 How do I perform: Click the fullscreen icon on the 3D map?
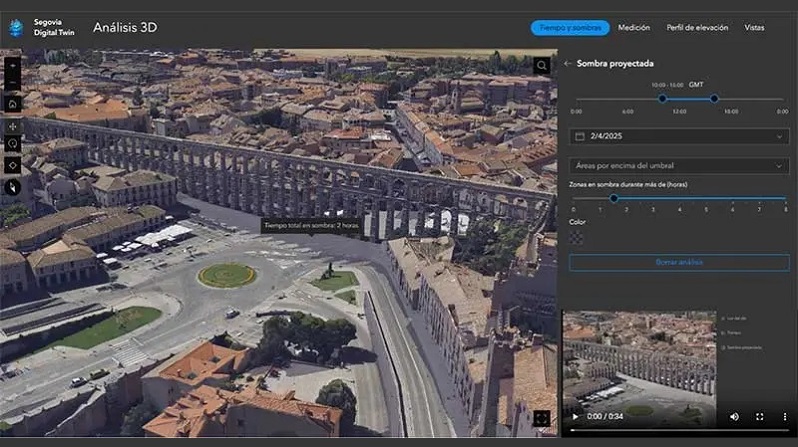pos(541,418)
